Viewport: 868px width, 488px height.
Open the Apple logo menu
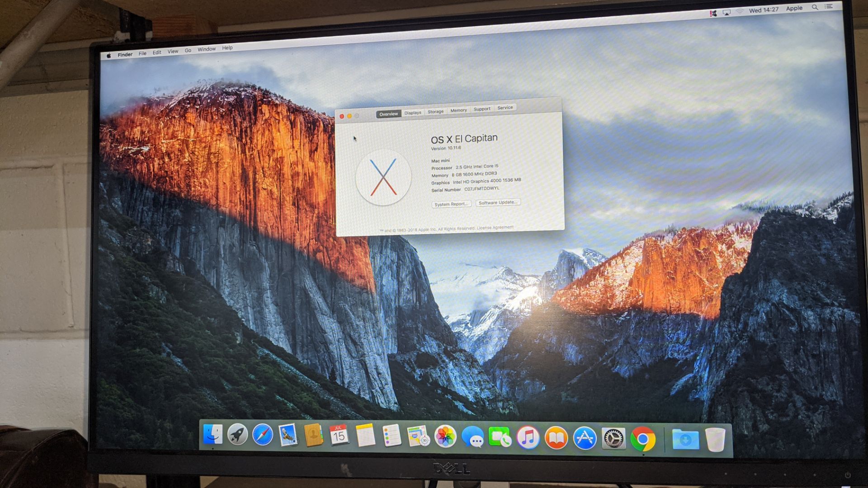pyautogui.click(x=109, y=56)
